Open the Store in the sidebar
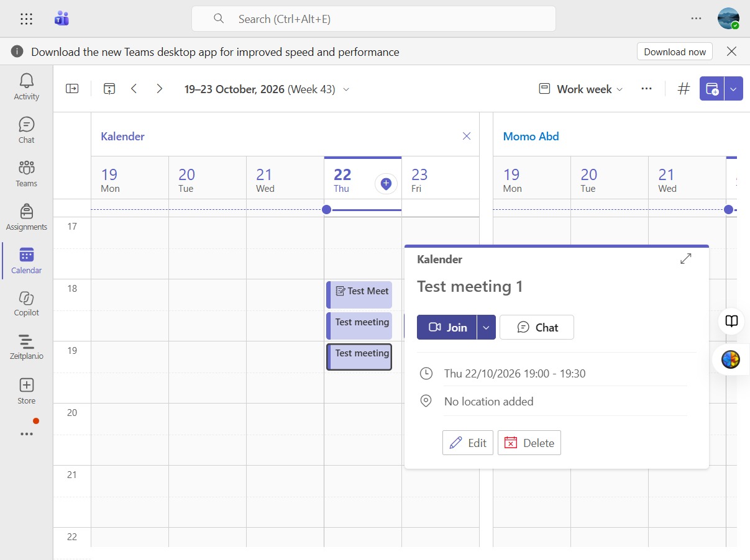This screenshot has height=560, width=750. pyautogui.click(x=26, y=391)
